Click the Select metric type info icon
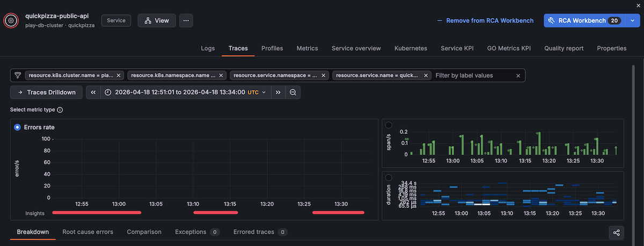The image size is (644, 246). click(60, 110)
